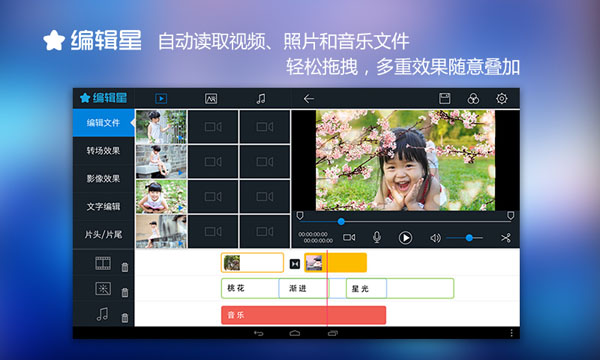Viewport: 600px width, 360px height.
Task: Adjust the volume slider knob
Action: 469,238
